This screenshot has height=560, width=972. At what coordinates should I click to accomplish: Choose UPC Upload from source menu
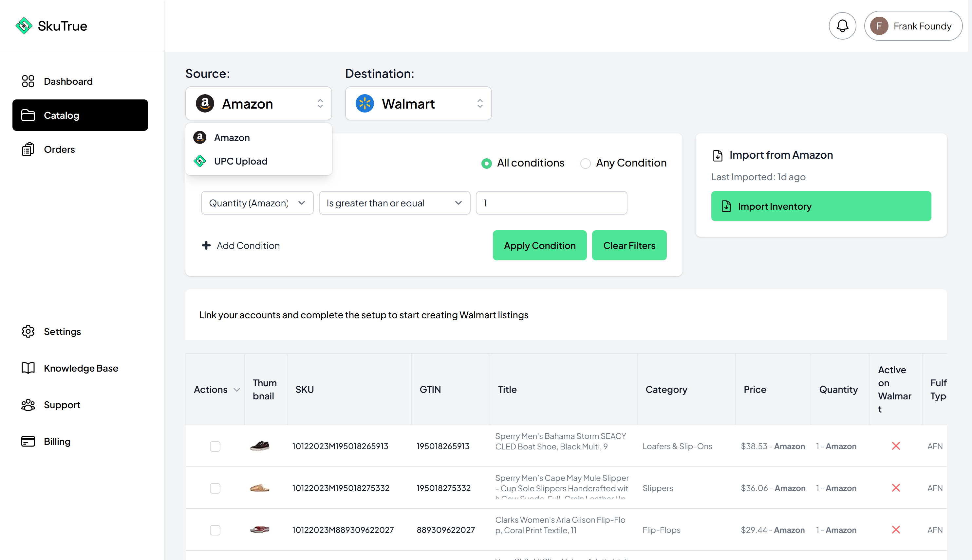tap(241, 161)
